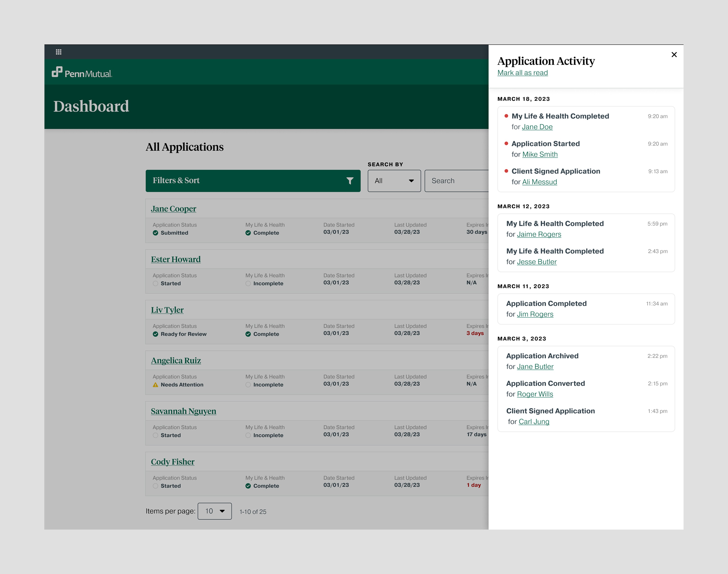
Task: Expand the Filters & Sort panel
Action: (x=253, y=181)
